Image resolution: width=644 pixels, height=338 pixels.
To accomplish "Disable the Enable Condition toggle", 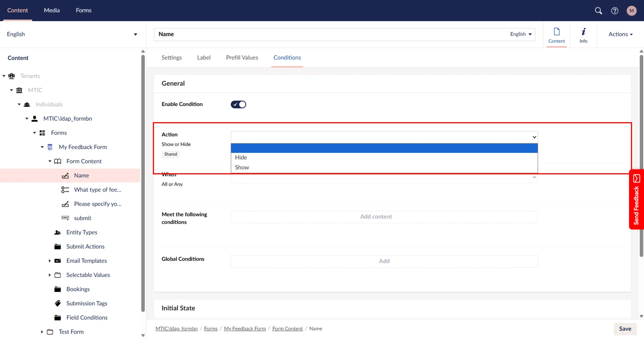I will 238,104.
